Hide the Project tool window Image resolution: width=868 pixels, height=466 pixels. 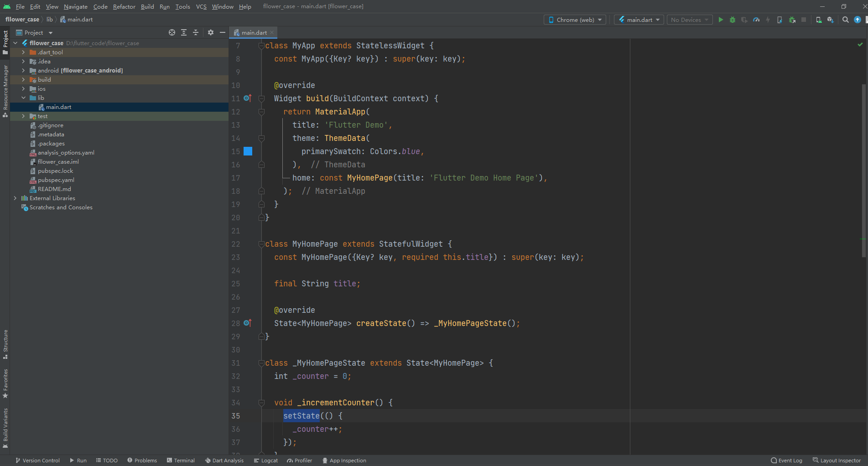[x=223, y=32]
